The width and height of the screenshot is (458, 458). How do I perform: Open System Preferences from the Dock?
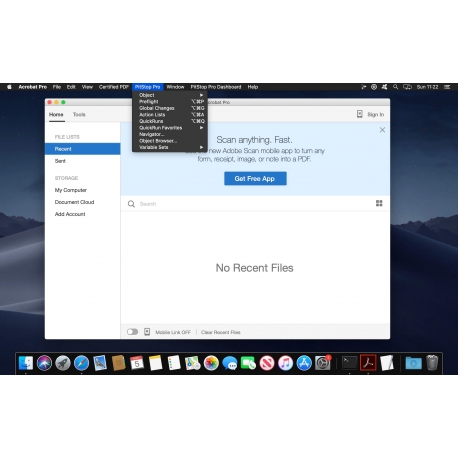(x=323, y=363)
